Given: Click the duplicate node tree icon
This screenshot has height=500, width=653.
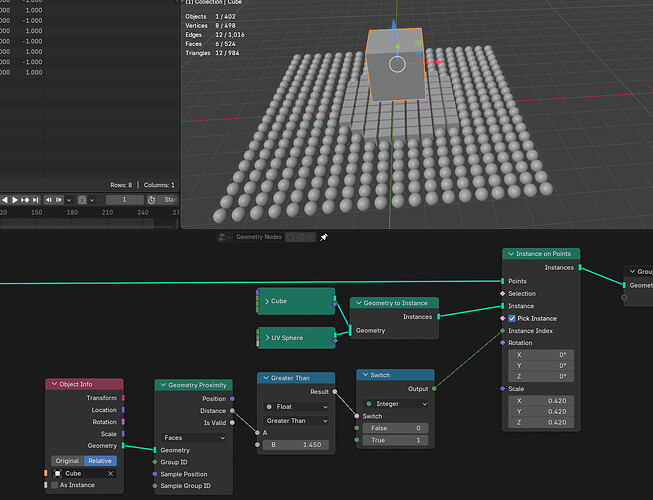Looking at the screenshot, I should click(301, 237).
